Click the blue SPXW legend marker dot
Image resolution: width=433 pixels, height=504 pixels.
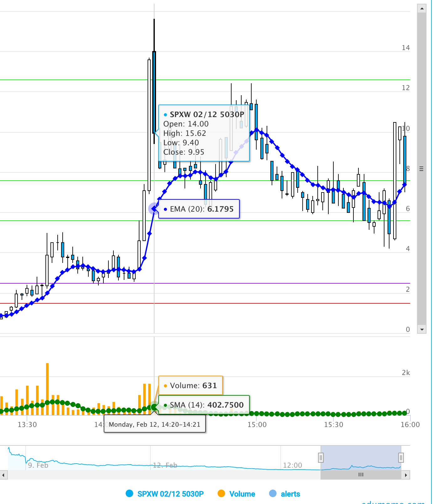tap(129, 493)
